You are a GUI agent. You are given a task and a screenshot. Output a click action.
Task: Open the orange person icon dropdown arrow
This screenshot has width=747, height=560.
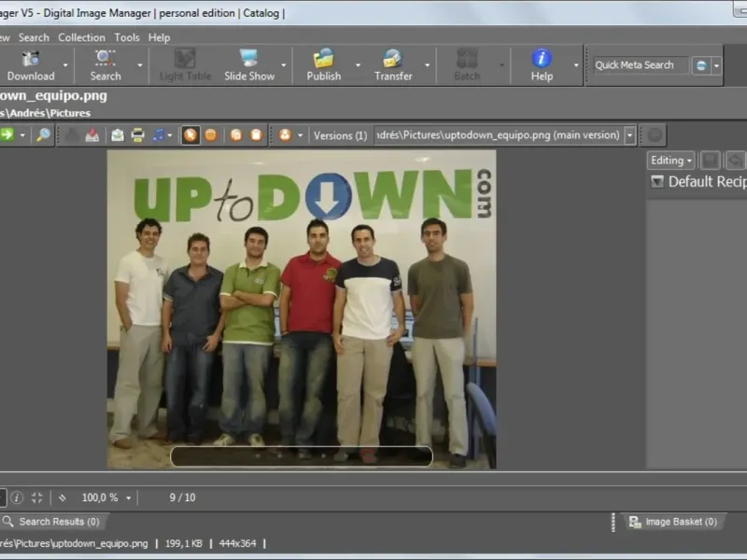(x=300, y=135)
